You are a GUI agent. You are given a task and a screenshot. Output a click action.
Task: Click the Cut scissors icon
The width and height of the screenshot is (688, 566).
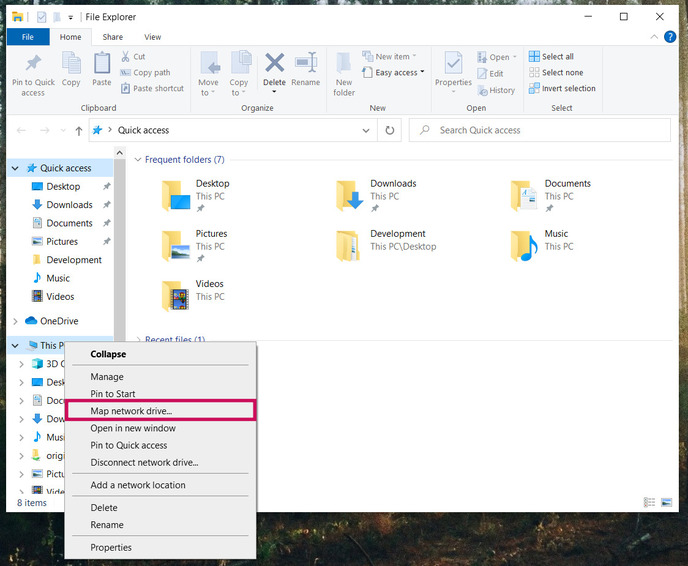click(x=125, y=57)
